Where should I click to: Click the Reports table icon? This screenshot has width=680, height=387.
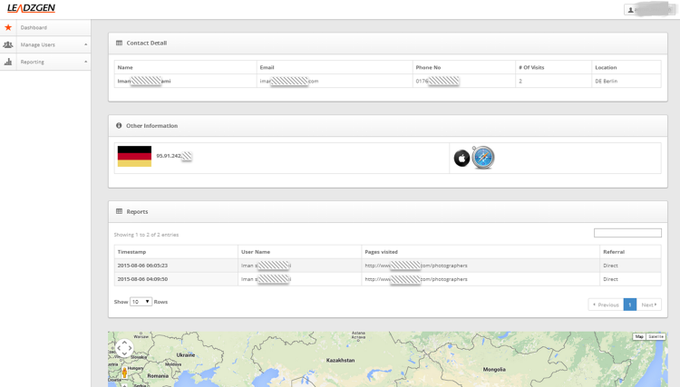119,211
